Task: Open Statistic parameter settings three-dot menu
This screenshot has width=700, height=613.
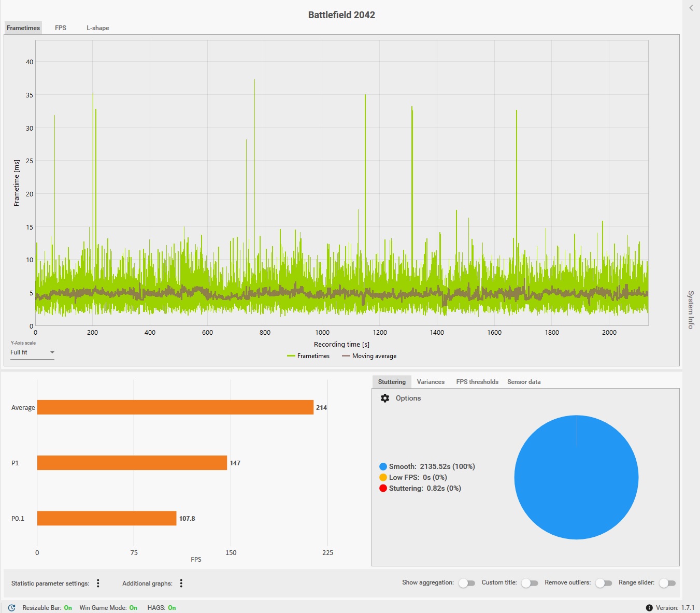Action: point(98,583)
